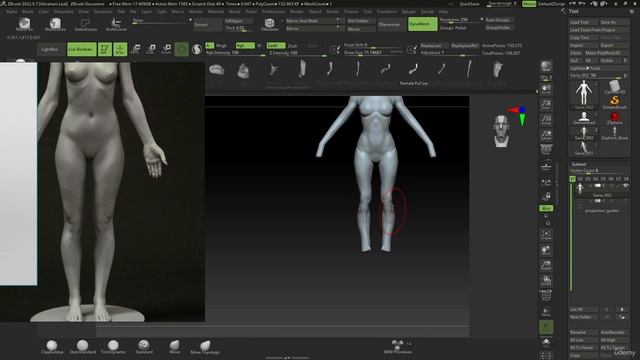Click the AAHalf canvas icon
Screen dimensions: 640x360
tap(546, 135)
